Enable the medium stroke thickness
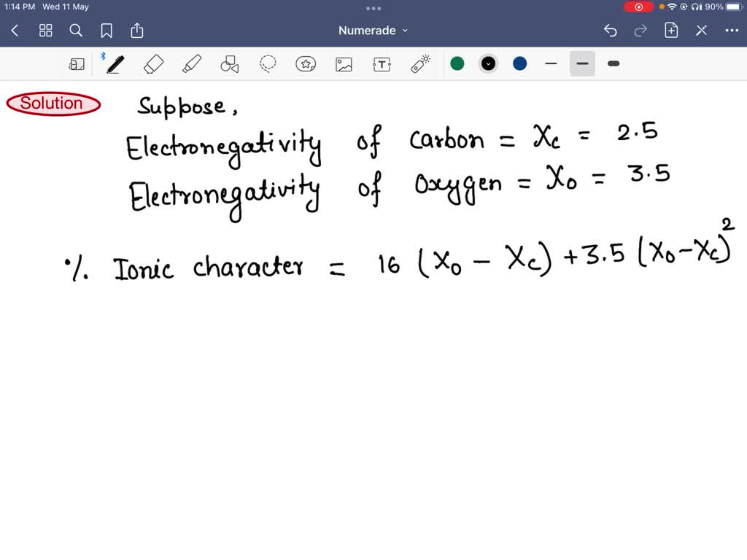This screenshot has width=747, height=560. 582,63
